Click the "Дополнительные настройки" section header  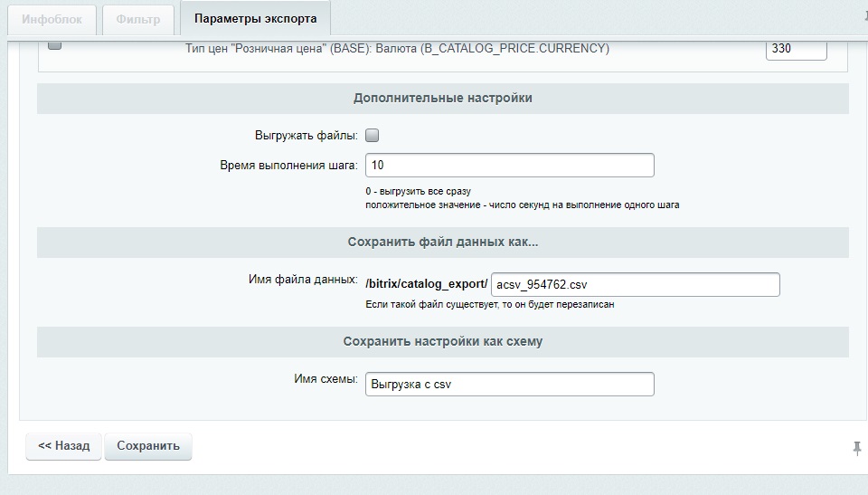[x=443, y=98]
